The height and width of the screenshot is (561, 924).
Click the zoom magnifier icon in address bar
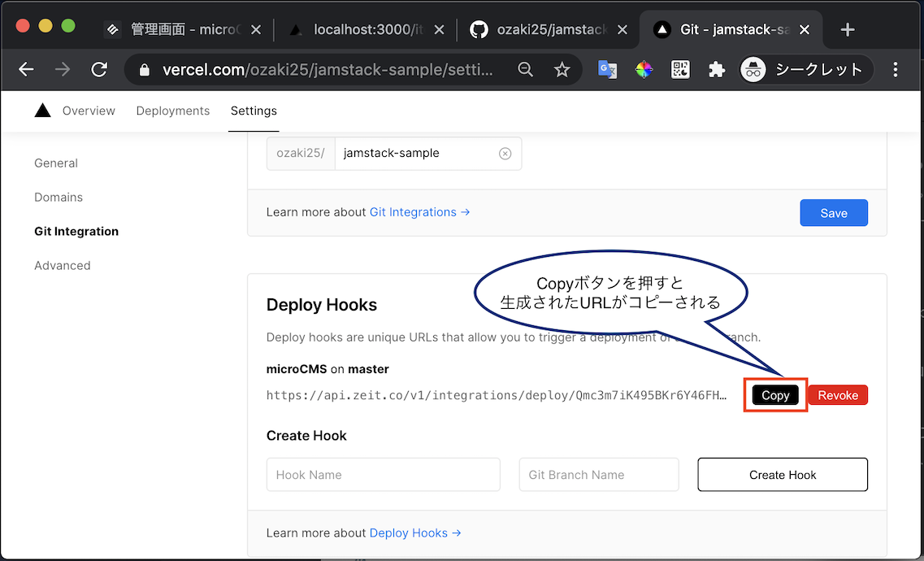click(525, 70)
